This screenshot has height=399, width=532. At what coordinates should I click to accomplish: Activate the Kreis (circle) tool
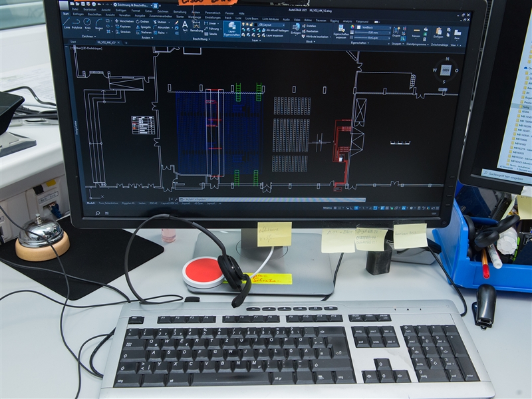(86, 25)
